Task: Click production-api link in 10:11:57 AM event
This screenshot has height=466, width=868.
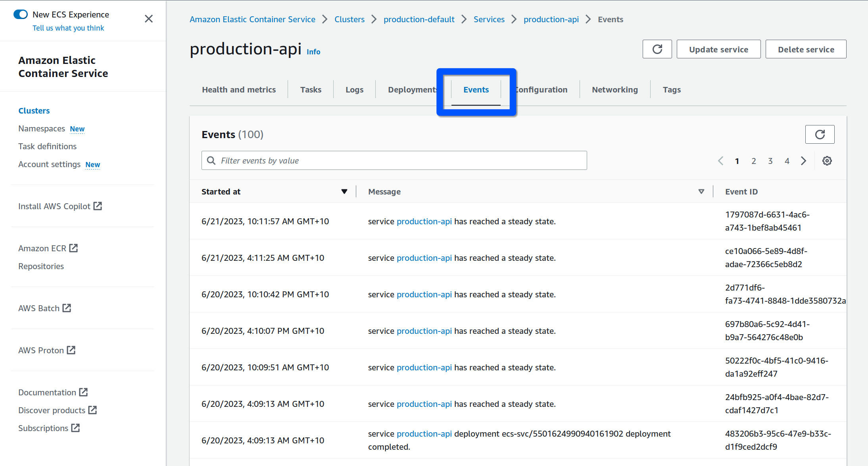Action: coord(424,221)
